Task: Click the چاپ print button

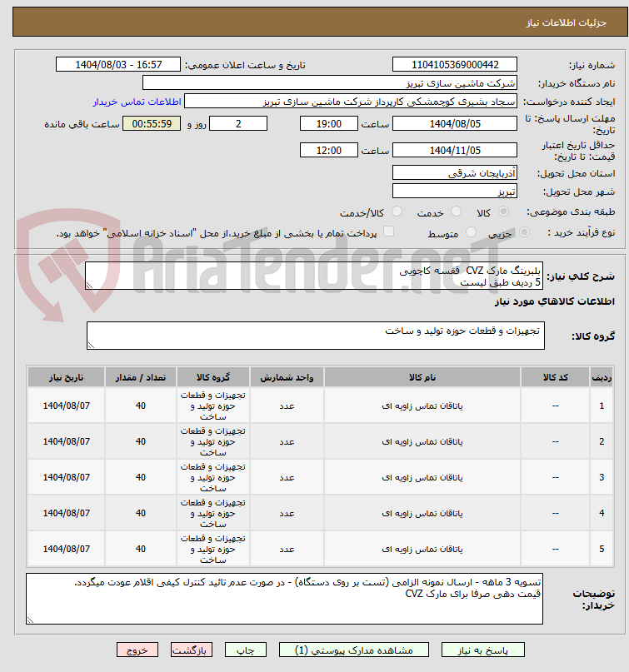Action: click(246, 650)
